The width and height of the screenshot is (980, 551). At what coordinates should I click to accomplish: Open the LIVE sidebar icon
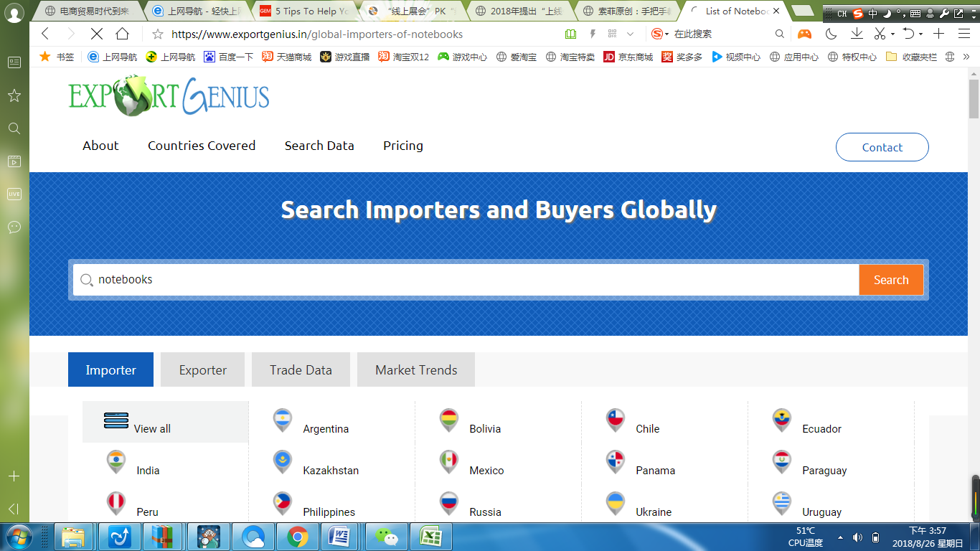[14, 194]
